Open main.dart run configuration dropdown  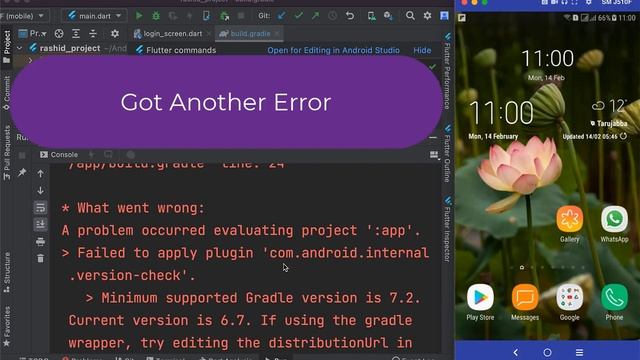[x=95, y=16]
